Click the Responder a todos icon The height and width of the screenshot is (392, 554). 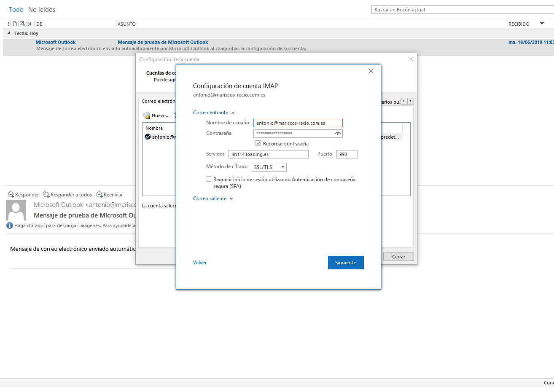point(46,194)
